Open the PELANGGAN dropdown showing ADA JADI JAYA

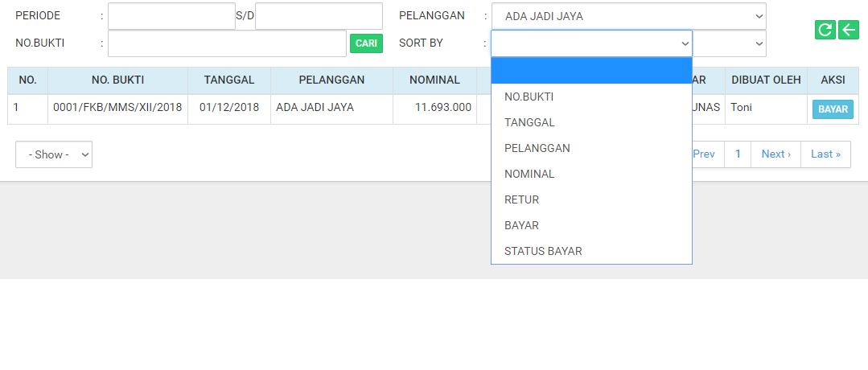point(629,16)
